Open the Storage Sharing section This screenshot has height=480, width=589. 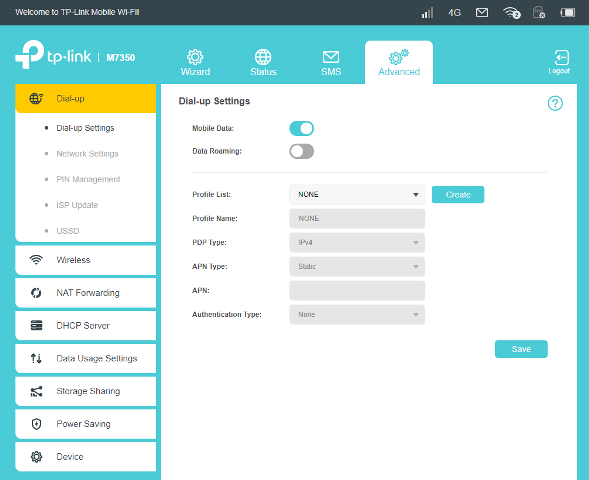pyautogui.click(x=85, y=391)
